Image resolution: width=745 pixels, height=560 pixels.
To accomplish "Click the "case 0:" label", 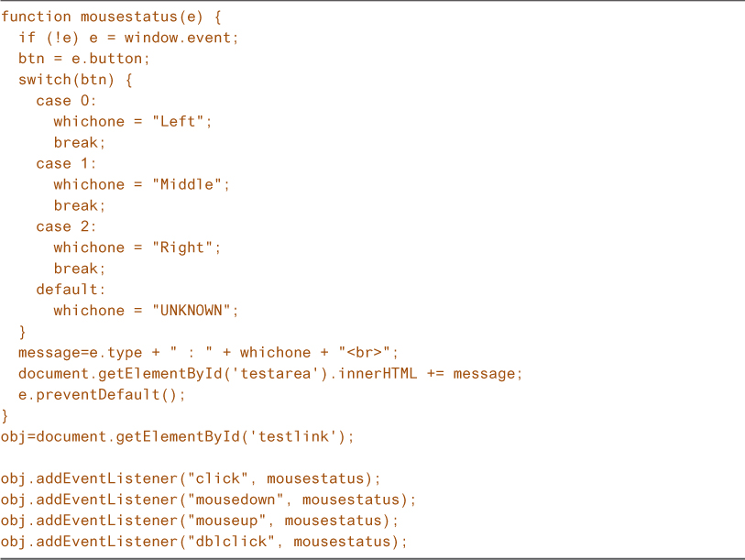I will [66, 101].
